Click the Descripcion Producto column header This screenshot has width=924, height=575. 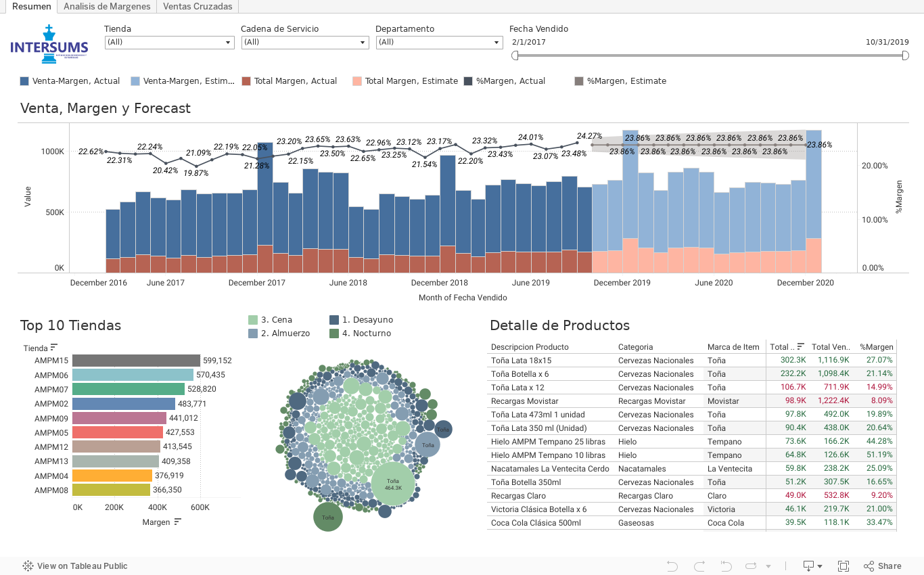(530, 347)
